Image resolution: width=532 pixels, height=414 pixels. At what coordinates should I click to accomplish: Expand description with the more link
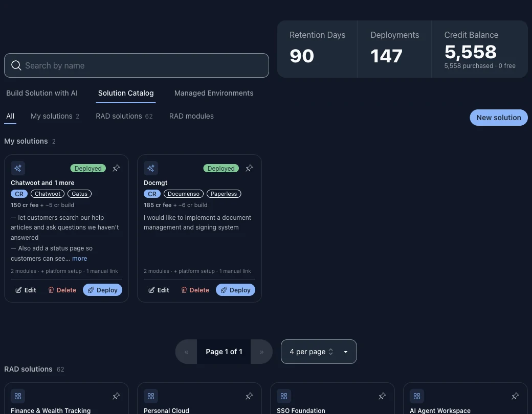point(79,259)
